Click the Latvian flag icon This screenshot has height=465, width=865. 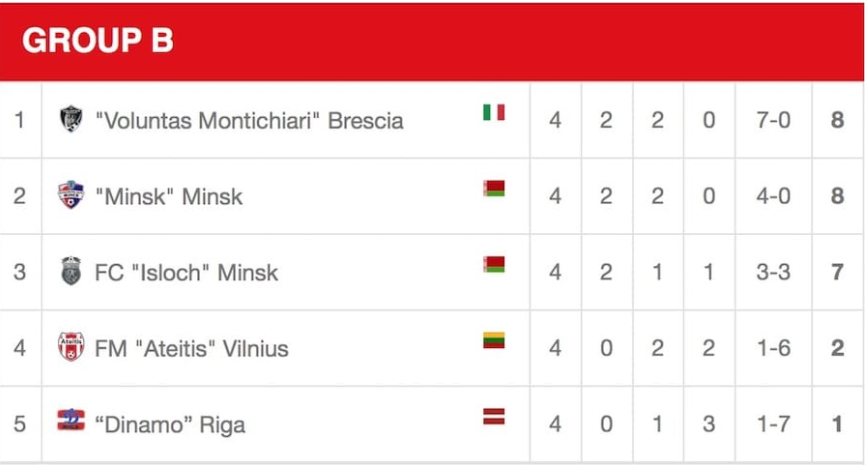click(494, 416)
